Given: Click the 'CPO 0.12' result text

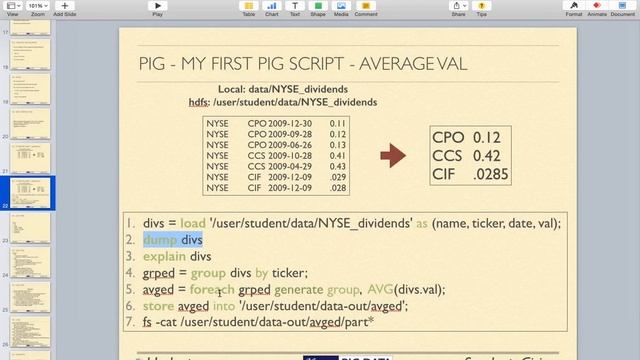Looking at the screenshot, I should (466, 138).
